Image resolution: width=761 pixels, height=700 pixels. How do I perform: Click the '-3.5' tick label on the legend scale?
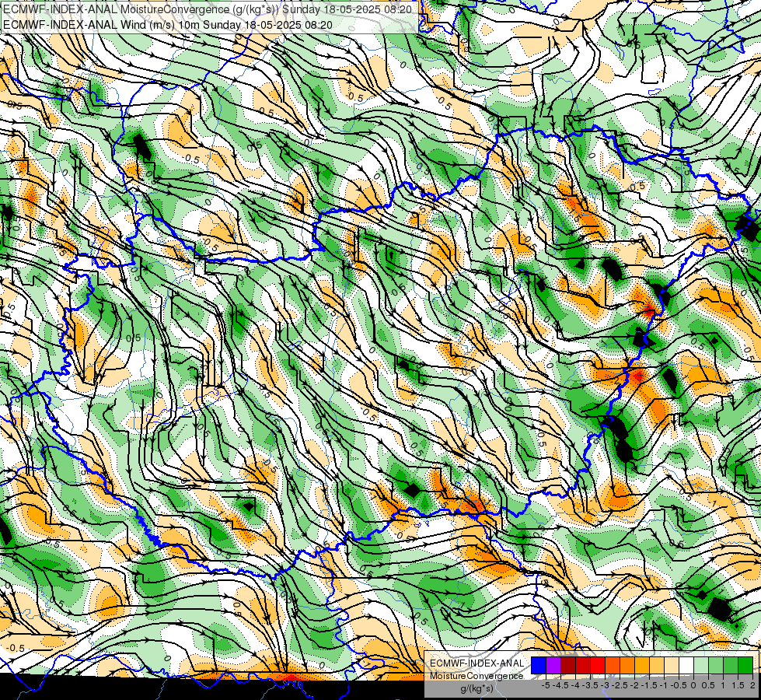(590, 685)
